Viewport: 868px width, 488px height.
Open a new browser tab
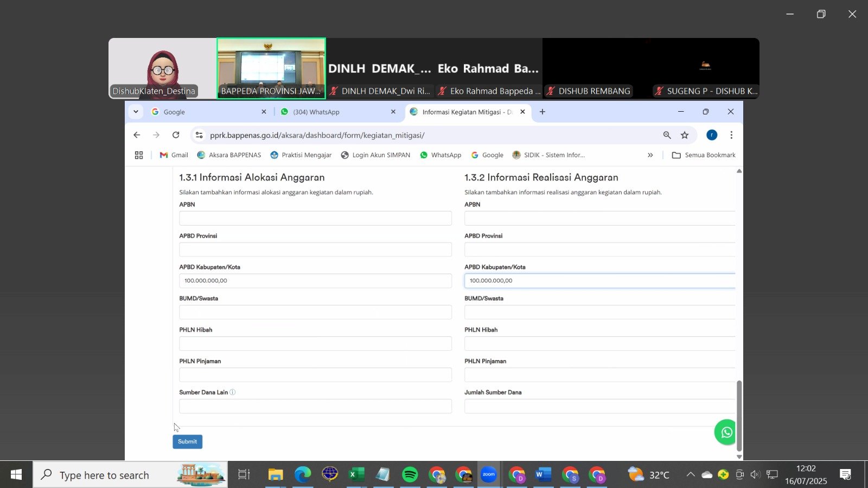[x=542, y=112]
